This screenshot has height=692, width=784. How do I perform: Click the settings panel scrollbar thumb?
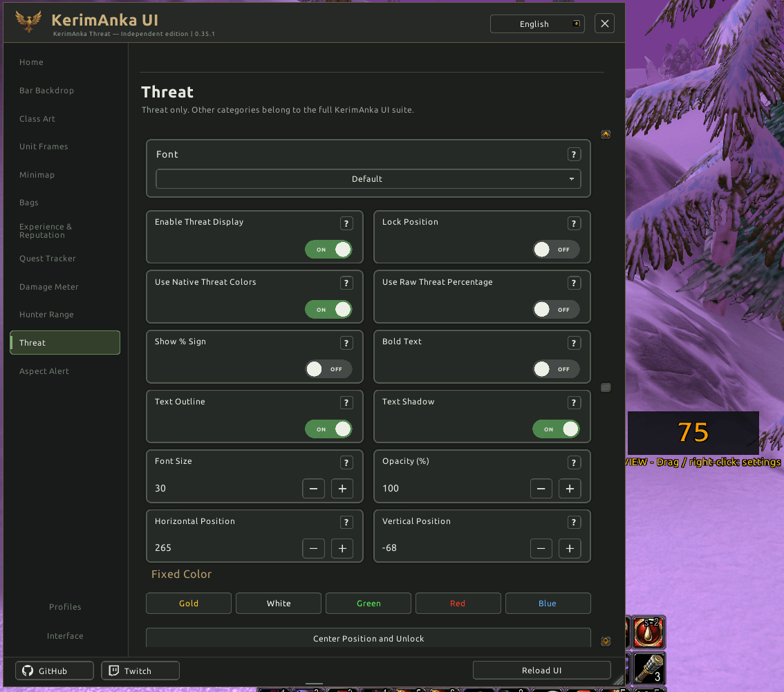pyautogui.click(x=606, y=388)
